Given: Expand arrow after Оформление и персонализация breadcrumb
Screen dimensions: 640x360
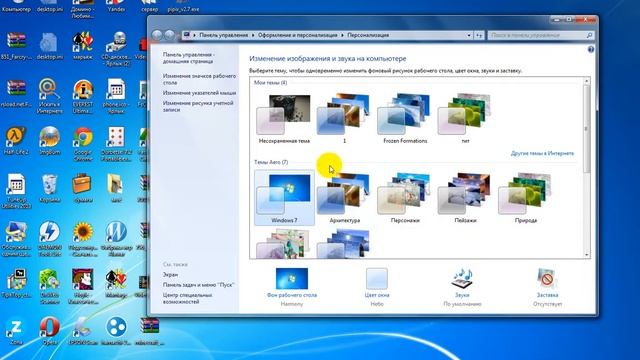Looking at the screenshot, I should (x=342, y=36).
